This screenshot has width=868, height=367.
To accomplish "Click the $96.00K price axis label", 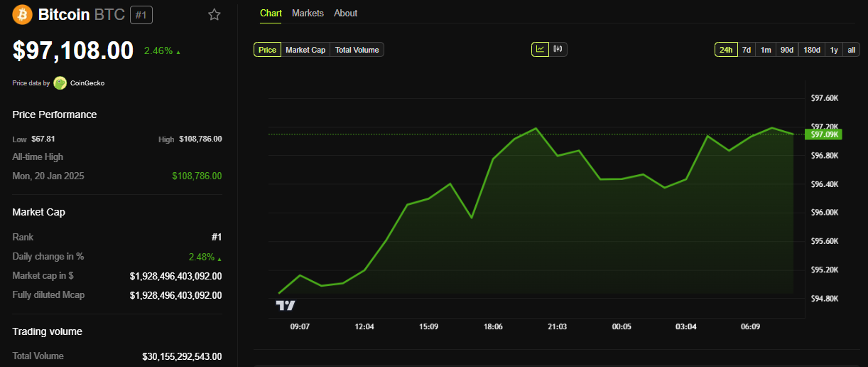I will tap(825, 213).
